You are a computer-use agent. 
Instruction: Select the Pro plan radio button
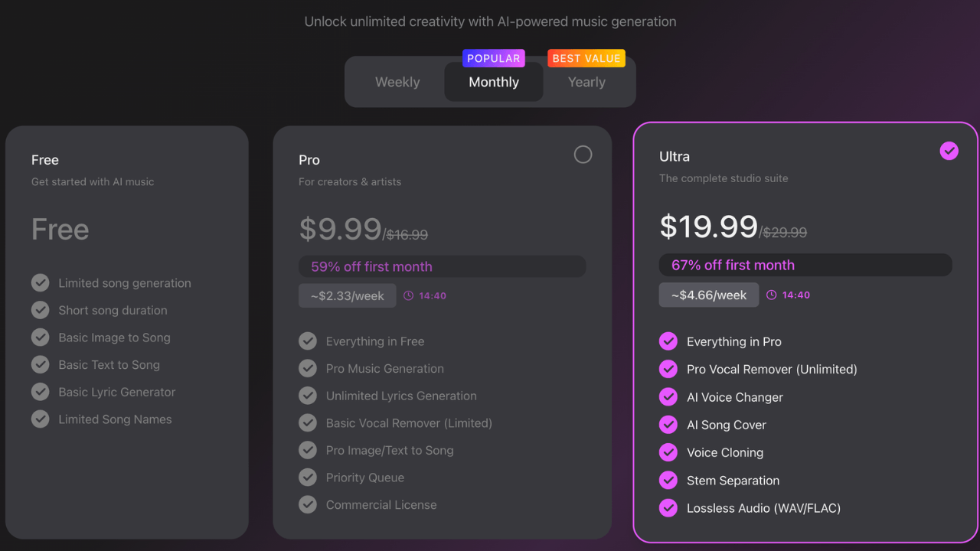(x=583, y=155)
